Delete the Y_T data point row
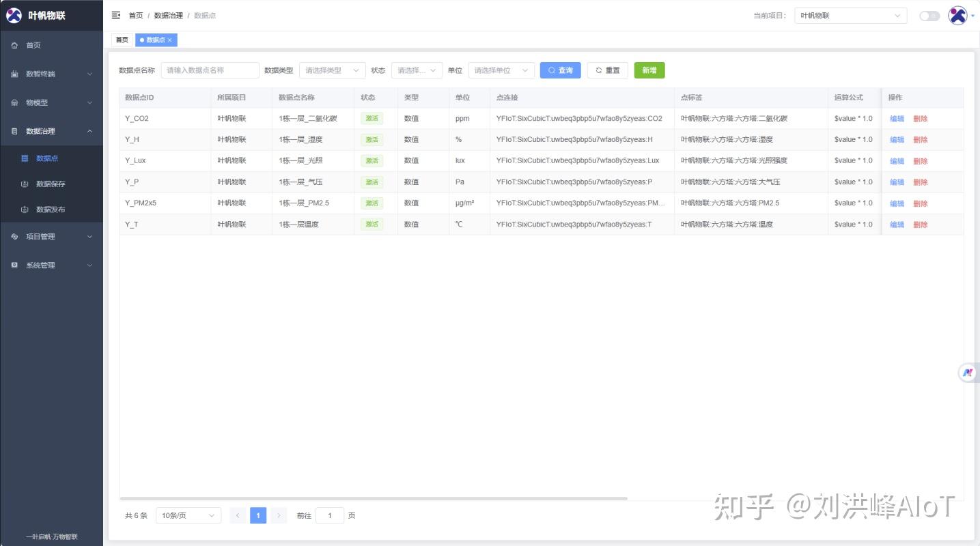This screenshot has height=546, width=980. pyautogui.click(x=921, y=225)
